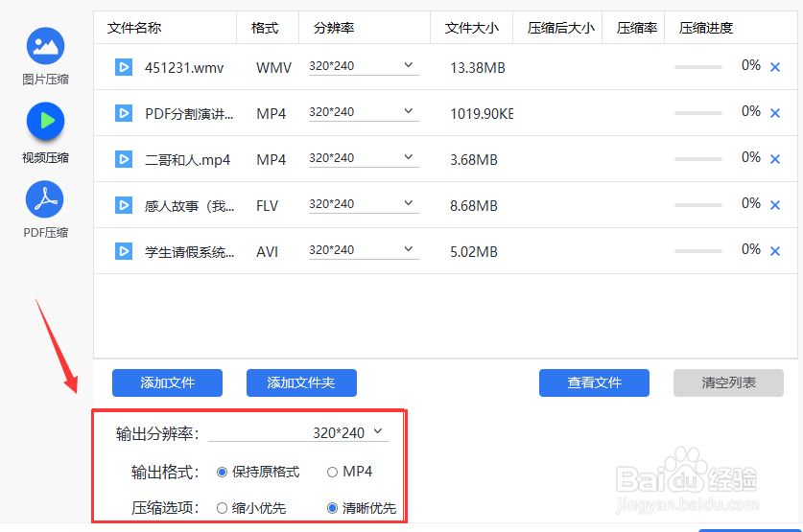The height and width of the screenshot is (532, 803).
Task: Click the 8.68MB file size cell
Action: coord(474,206)
